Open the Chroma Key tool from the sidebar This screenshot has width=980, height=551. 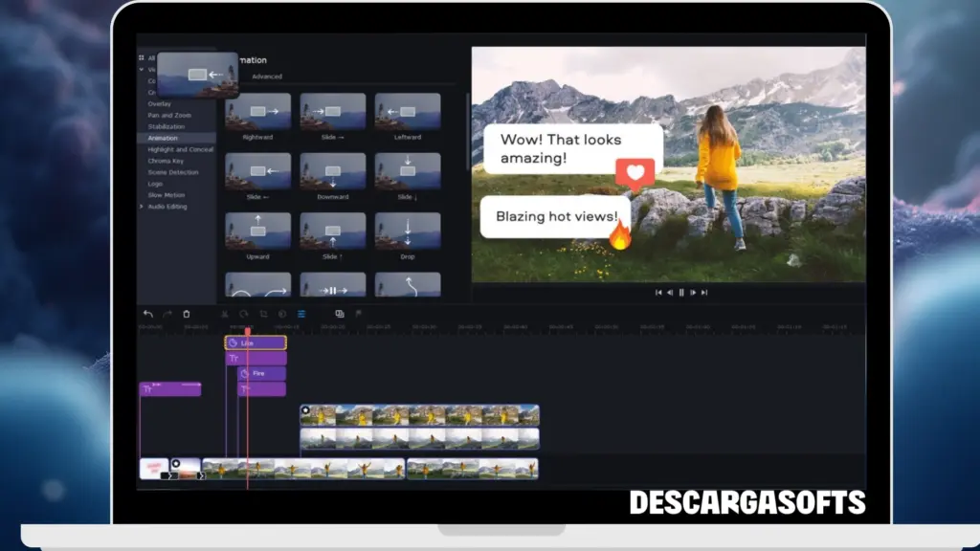pos(165,162)
